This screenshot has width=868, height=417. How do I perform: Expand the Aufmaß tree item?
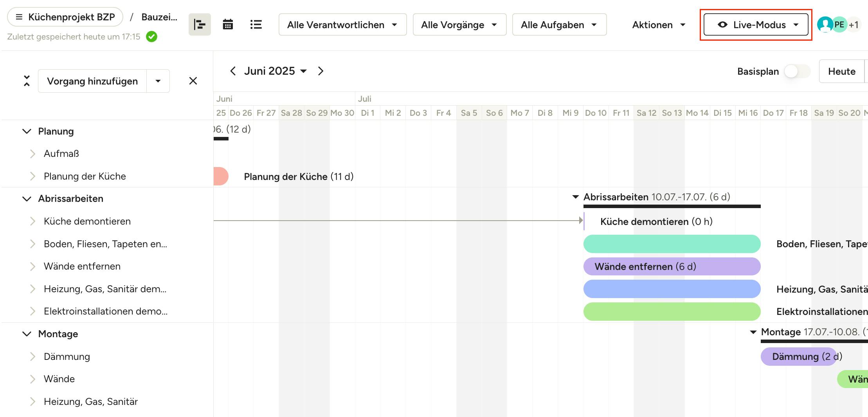pyautogui.click(x=33, y=154)
